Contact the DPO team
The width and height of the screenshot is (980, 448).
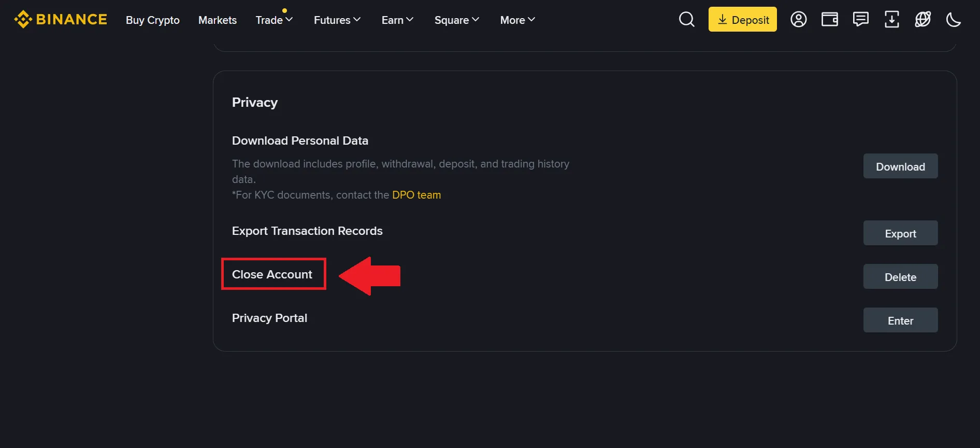tap(416, 195)
